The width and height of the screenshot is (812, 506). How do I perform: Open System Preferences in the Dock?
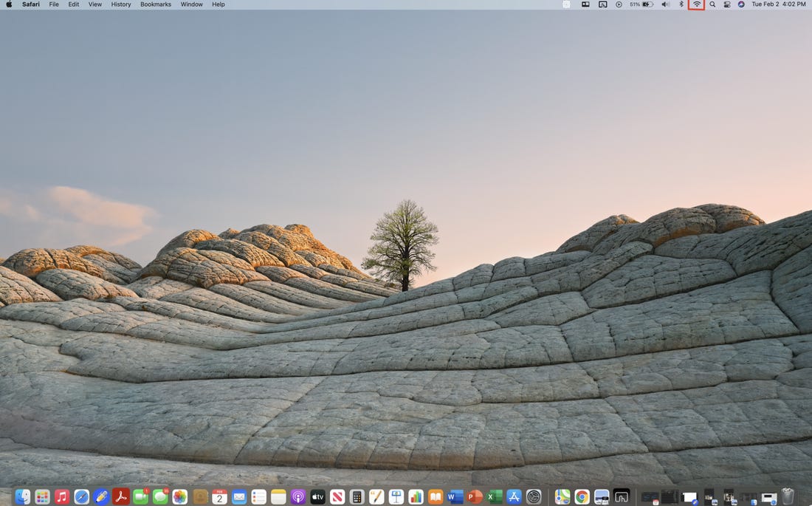point(534,496)
